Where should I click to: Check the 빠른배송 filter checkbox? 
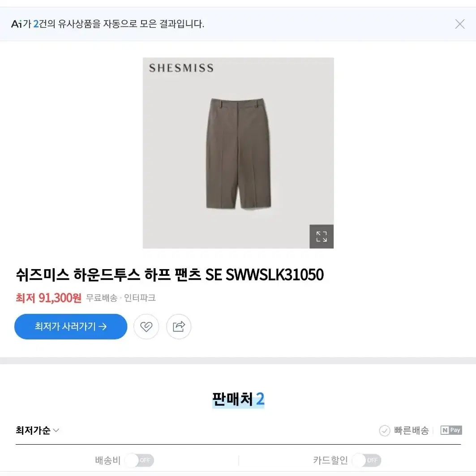pyautogui.click(x=384, y=430)
